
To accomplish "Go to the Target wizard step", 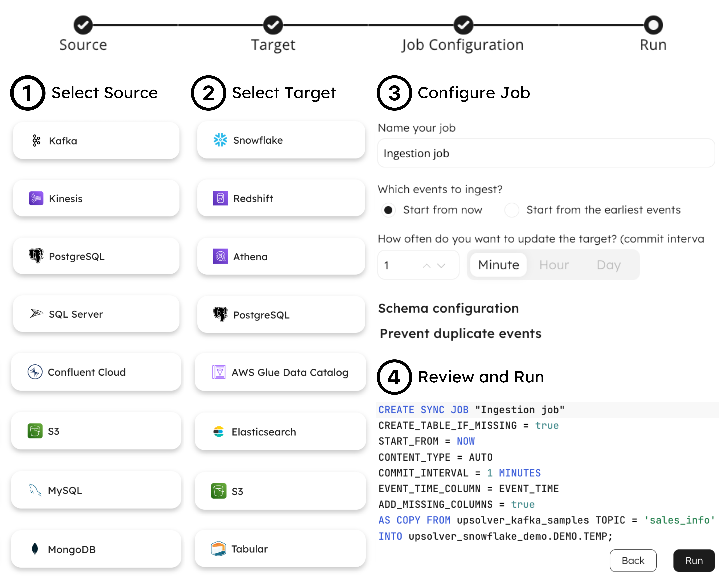I will click(x=273, y=25).
